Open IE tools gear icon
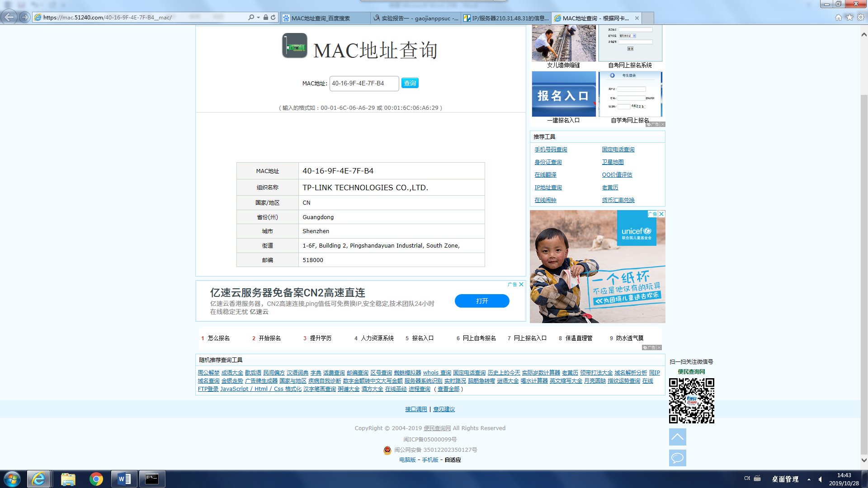Image resolution: width=868 pixels, height=488 pixels. point(861,17)
